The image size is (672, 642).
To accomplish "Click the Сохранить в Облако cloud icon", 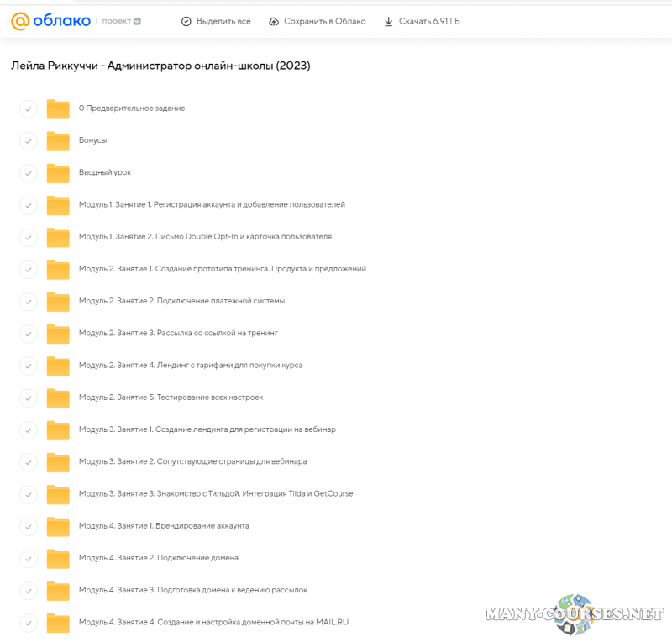I will (274, 22).
